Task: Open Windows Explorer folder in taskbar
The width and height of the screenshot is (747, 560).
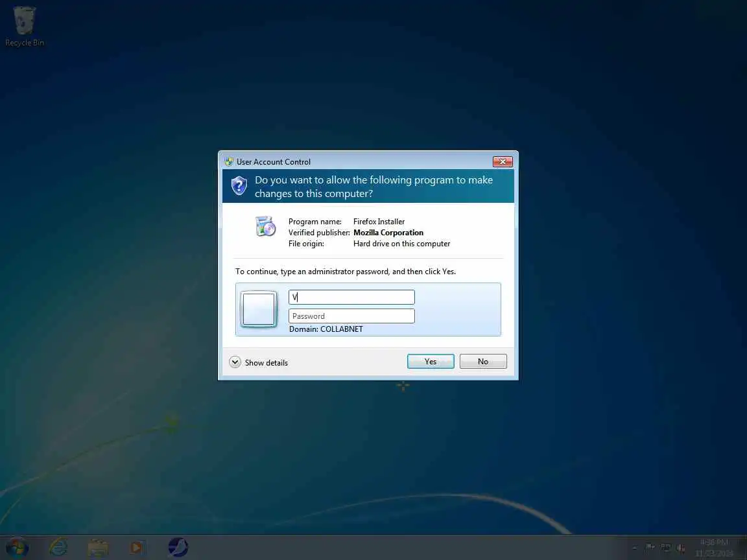Action: [x=98, y=548]
